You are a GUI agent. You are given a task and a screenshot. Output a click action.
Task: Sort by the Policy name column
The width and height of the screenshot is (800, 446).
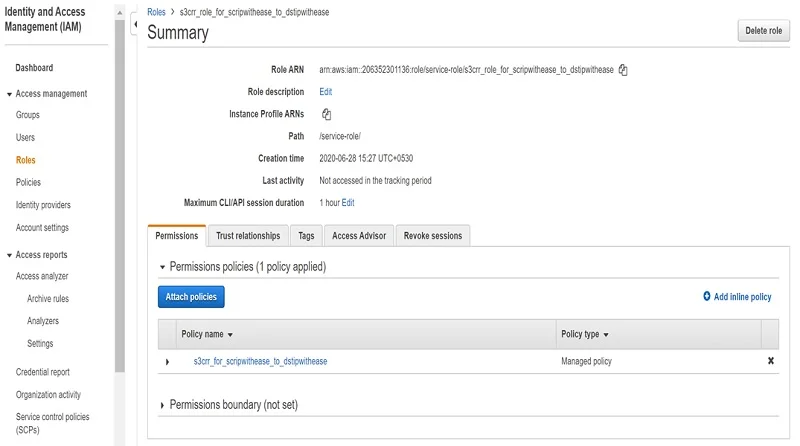(207, 335)
